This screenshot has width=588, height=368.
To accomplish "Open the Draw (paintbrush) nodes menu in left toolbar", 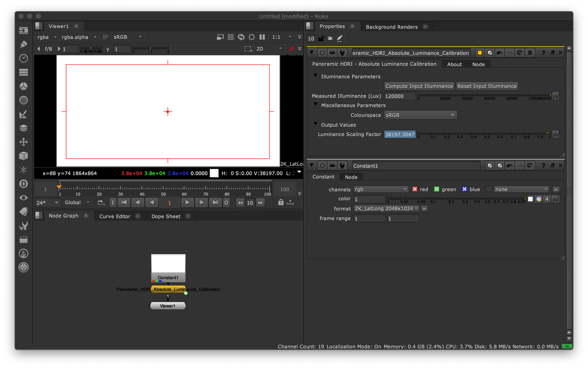I will 23,45.
